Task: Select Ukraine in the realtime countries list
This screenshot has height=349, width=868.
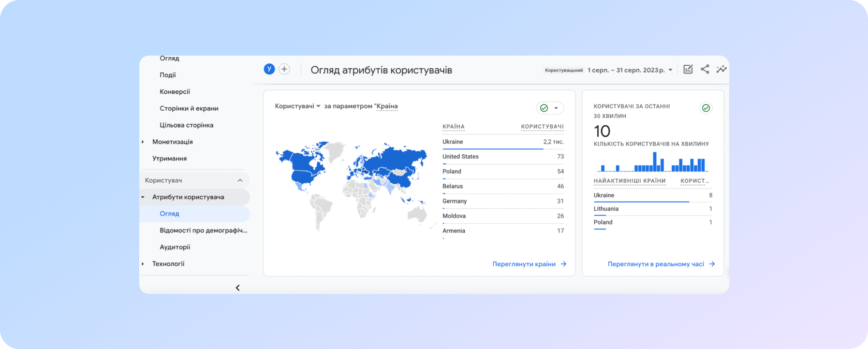Action: (x=653, y=195)
